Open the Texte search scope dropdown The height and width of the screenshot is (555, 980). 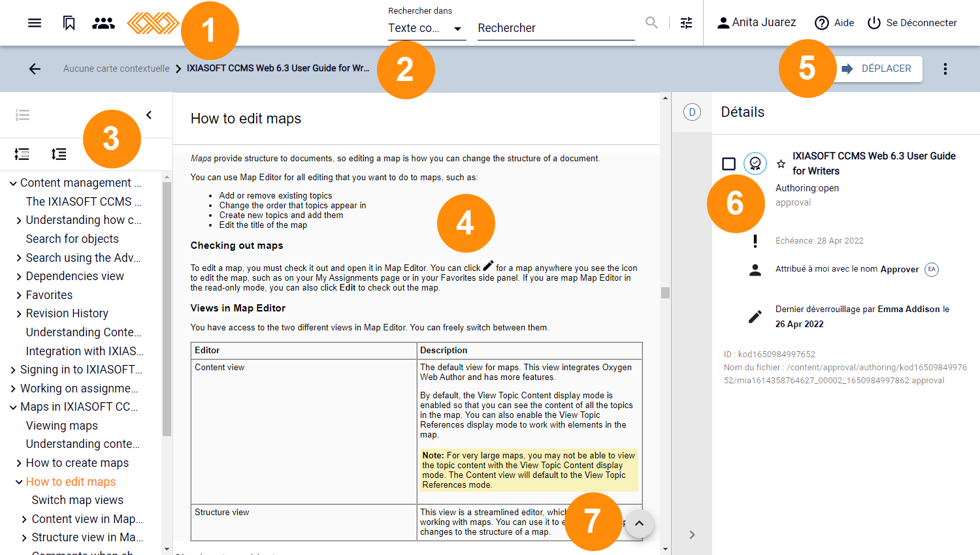tap(427, 28)
